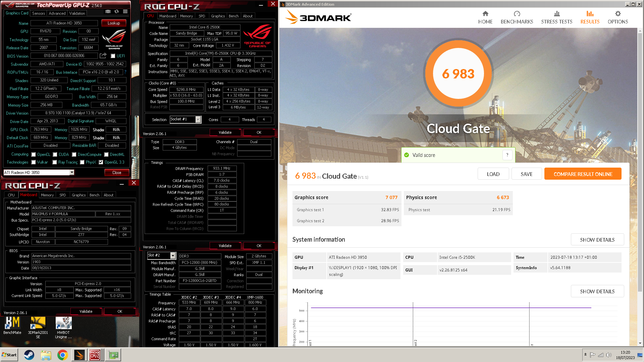The height and width of the screenshot is (362, 644).
Task: Open RESULTS in 3DMark navigation
Action: click(x=590, y=17)
